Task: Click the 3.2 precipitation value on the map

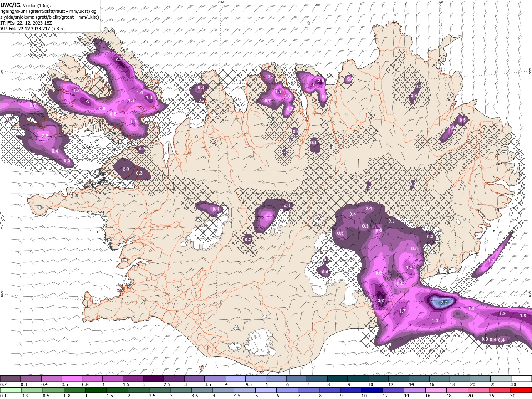Action: (x=380, y=300)
